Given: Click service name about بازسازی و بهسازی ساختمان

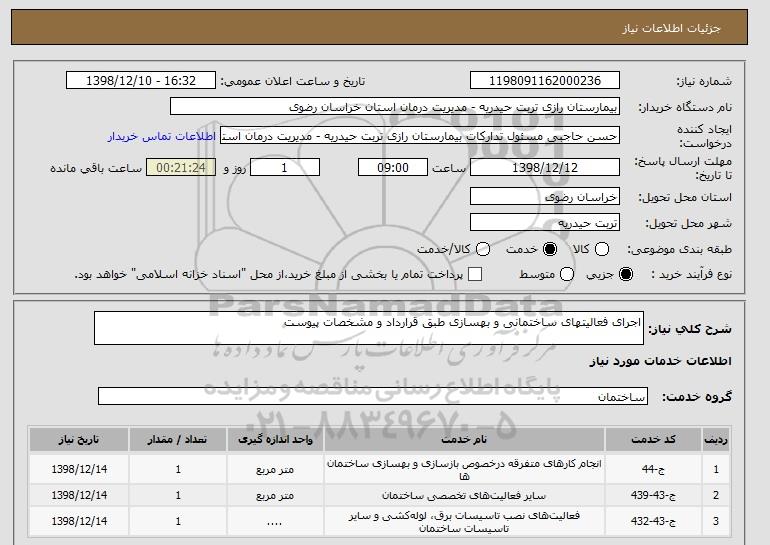Looking at the screenshot, I should point(464,469).
